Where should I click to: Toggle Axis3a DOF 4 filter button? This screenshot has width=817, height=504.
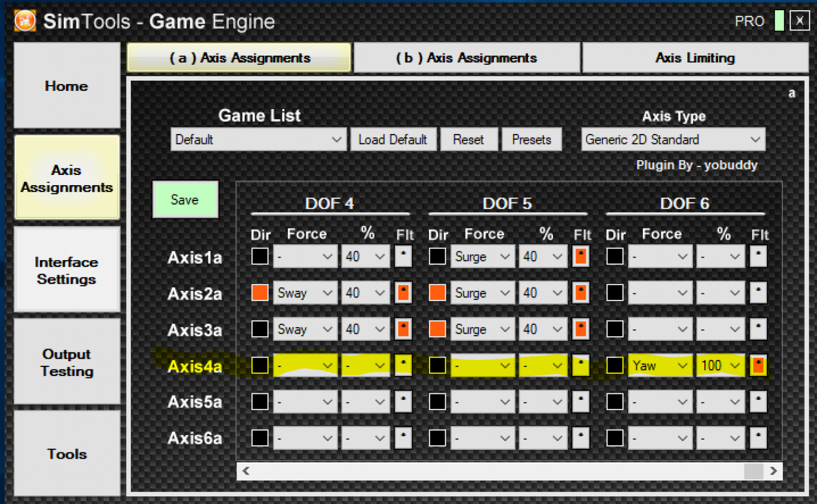pos(403,329)
